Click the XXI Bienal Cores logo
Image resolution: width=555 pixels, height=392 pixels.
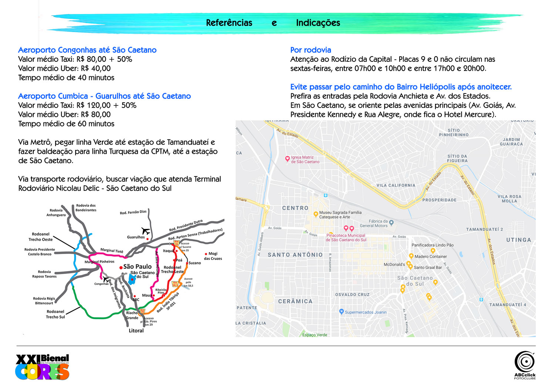pyautogui.click(x=43, y=367)
